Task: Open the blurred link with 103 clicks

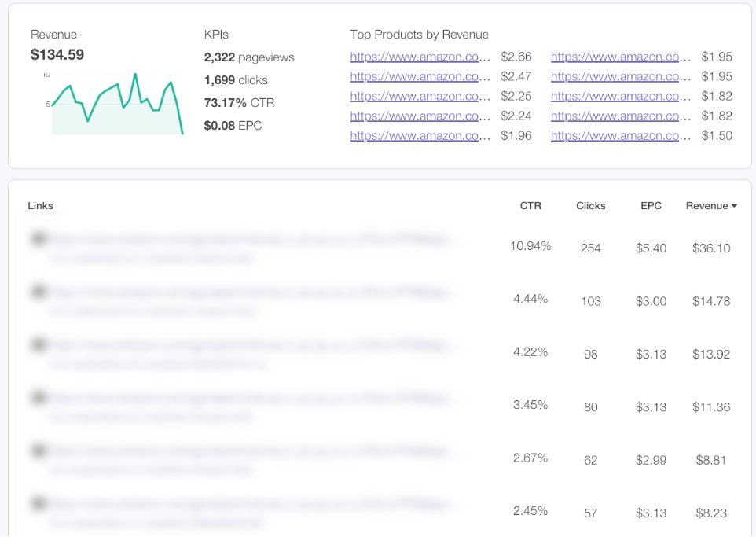Action: tap(251, 292)
